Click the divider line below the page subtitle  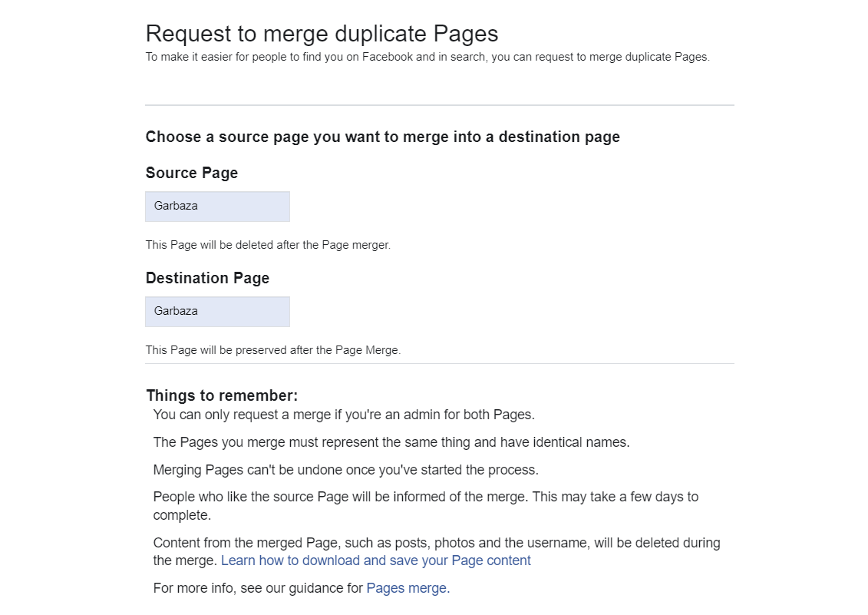coord(439,105)
